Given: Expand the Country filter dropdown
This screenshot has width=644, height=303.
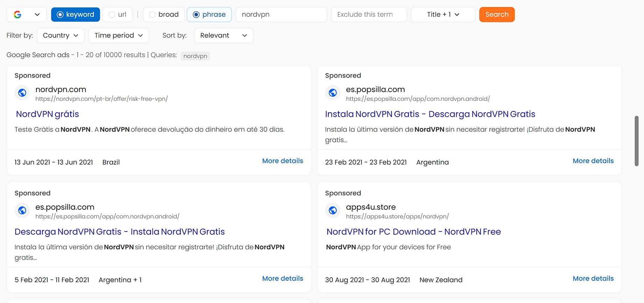Looking at the screenshot, I should pos(61,35).
